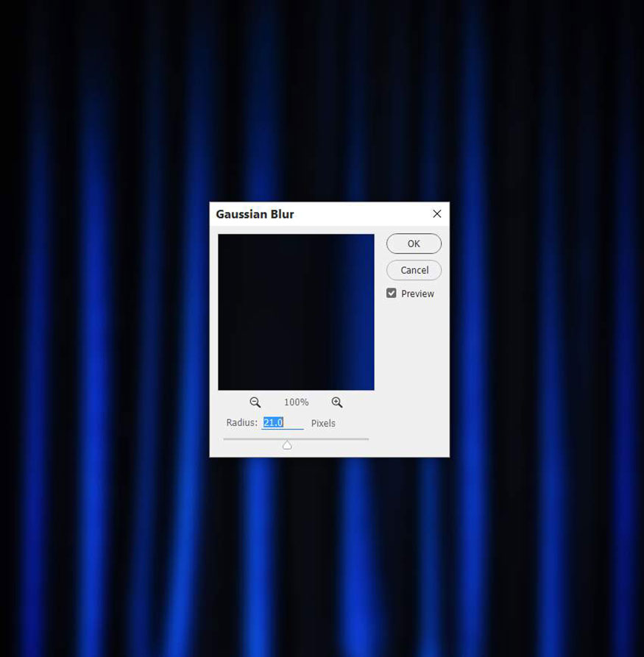Close the Gaussian Blur dialog
Image resolution: width=644 pixels, height=657 pixels.
[x=437, y=213]
